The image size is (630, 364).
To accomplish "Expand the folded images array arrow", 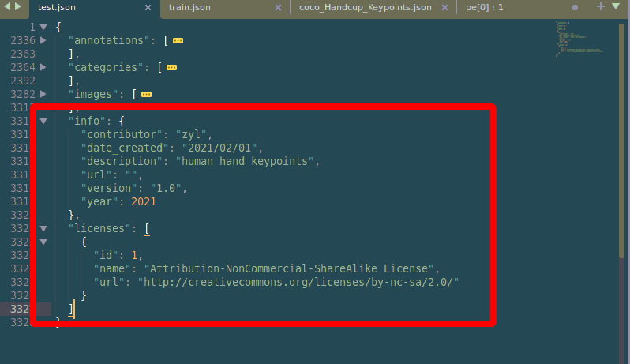I will tap(43, 94).
